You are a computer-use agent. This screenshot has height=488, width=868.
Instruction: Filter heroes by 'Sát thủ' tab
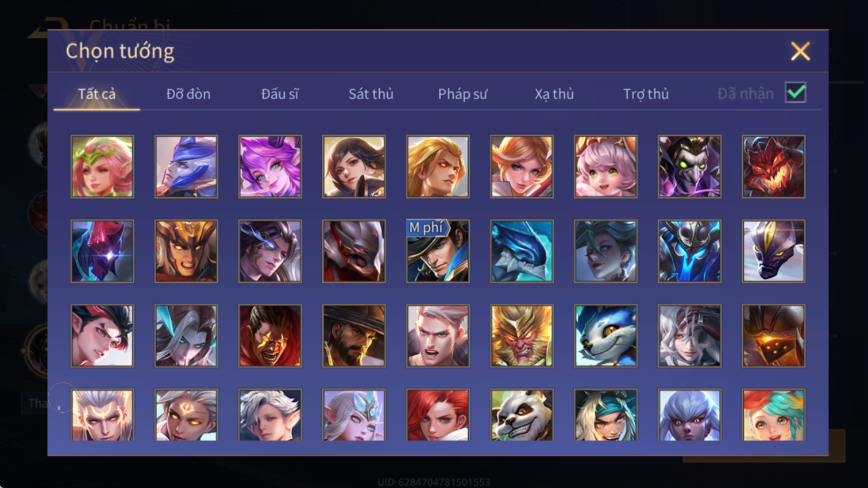[x=371, y=94]
